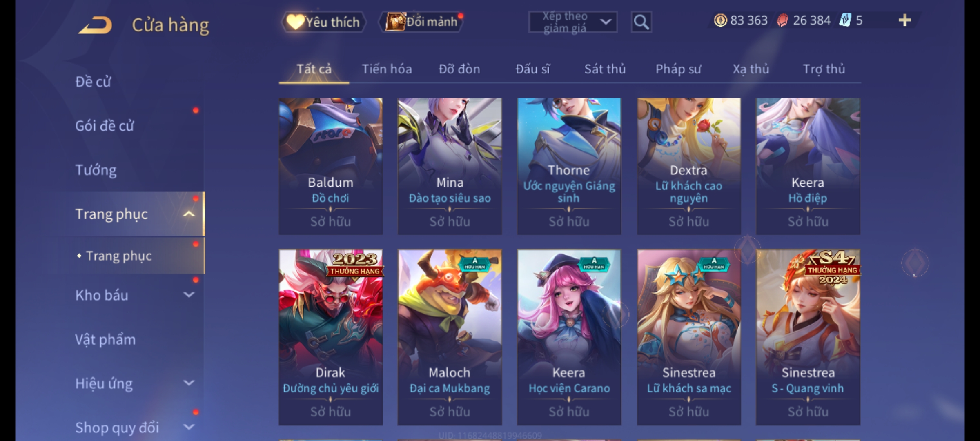The width and height of the screenshot is (980, 441).
Task: Switch to the Tiến hóa tab
Action: 387,69
